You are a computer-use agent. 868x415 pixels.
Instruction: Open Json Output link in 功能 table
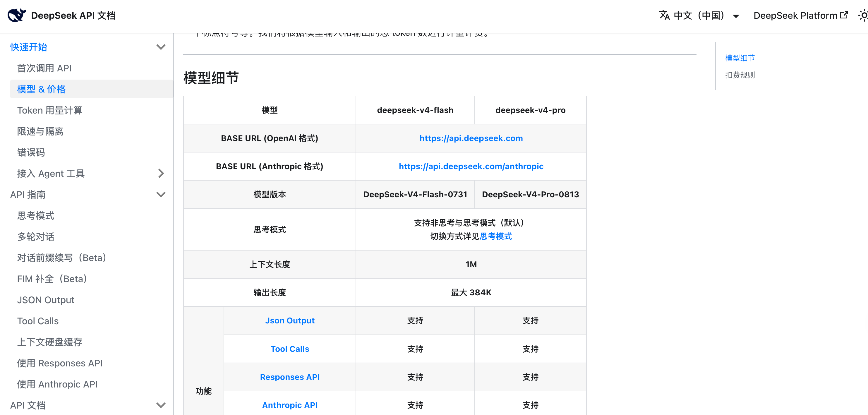point(290,321)
